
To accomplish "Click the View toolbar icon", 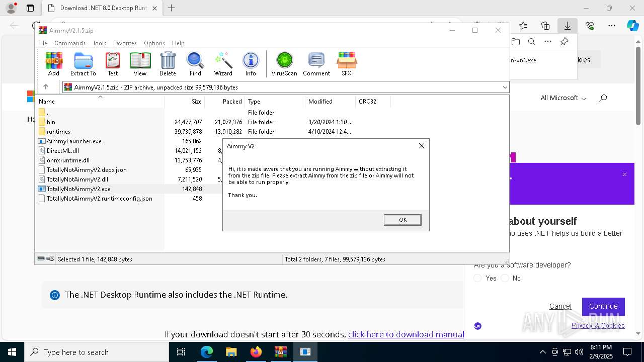I will coord(140,64).
